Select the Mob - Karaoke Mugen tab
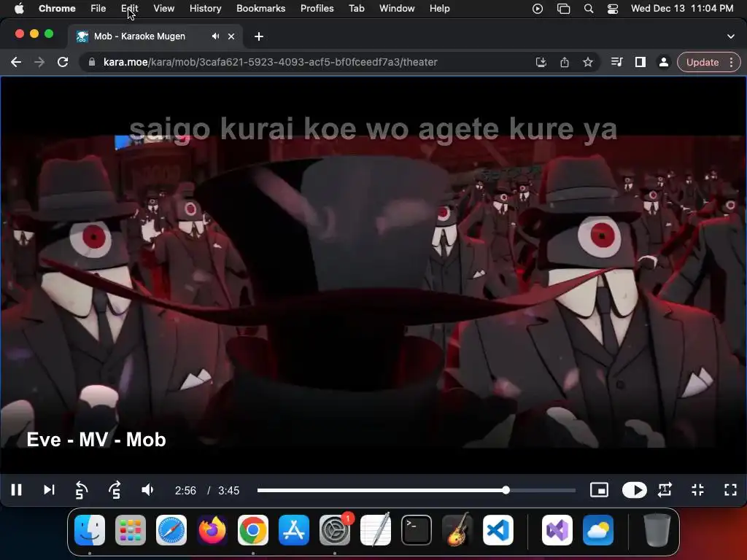 coord(156,36)
